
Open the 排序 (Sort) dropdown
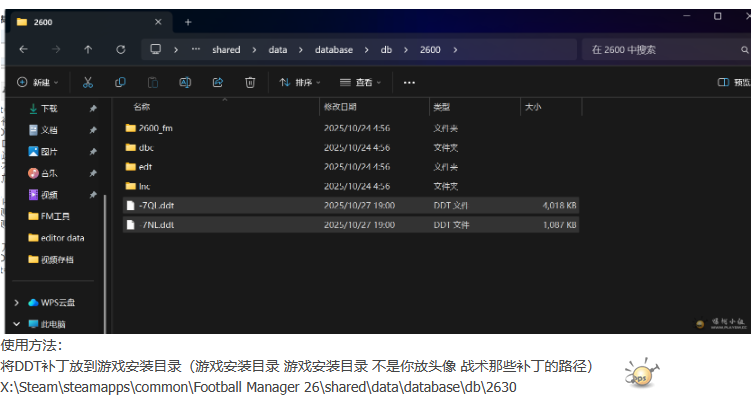pyautogui.click(x=299, y=82)
